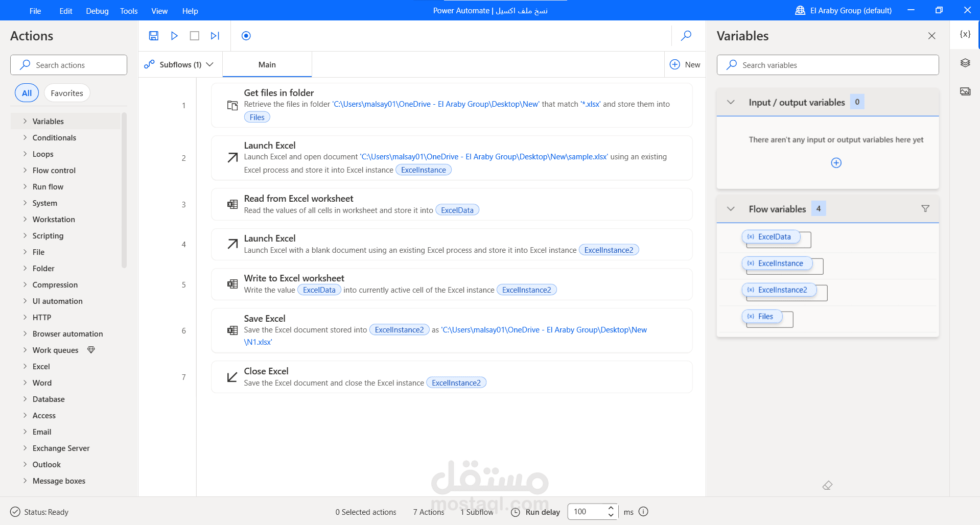Select the Write to Excel worksheet action

click(x=452, y=284)
